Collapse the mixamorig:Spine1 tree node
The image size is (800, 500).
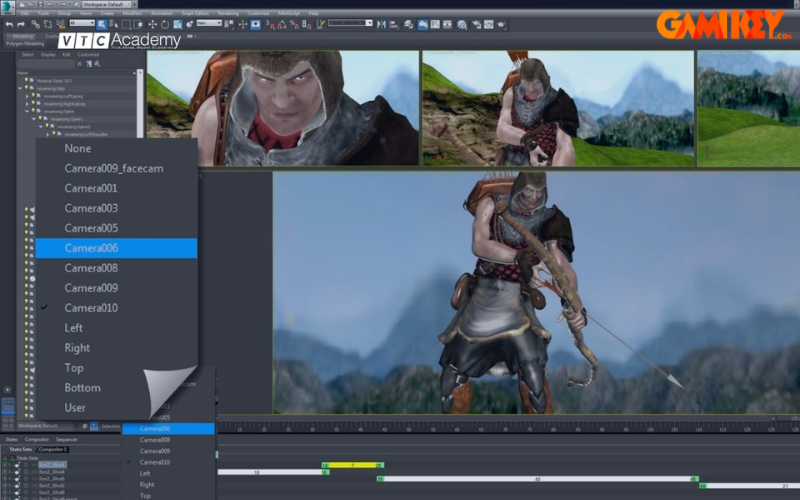pyautogui.click(x=34, y=119)
